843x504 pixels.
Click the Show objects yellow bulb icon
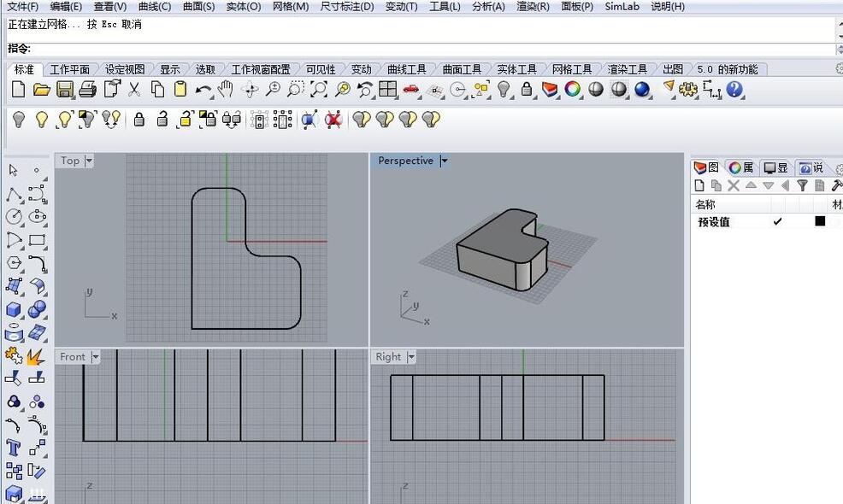pos(41,120)
